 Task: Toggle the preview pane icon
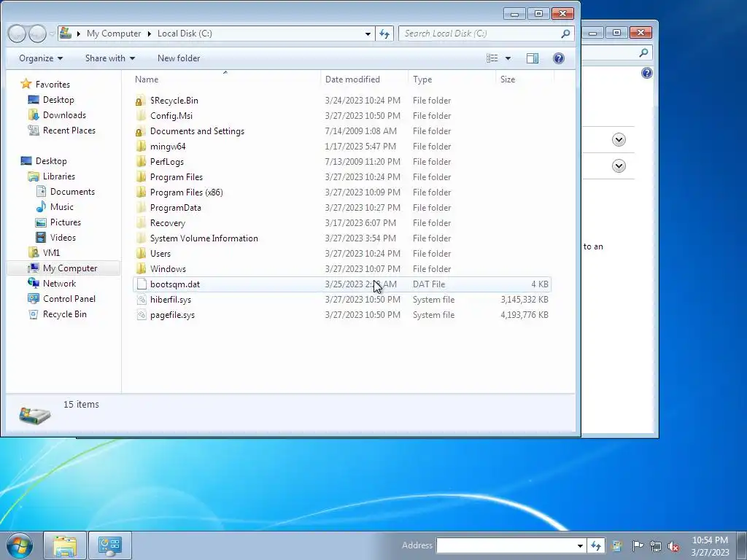click(533, 58)
